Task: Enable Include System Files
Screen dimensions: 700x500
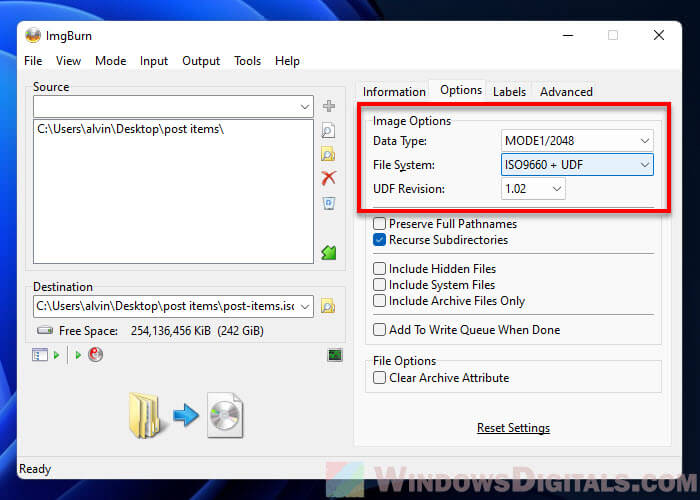Action: coord(379,285)
